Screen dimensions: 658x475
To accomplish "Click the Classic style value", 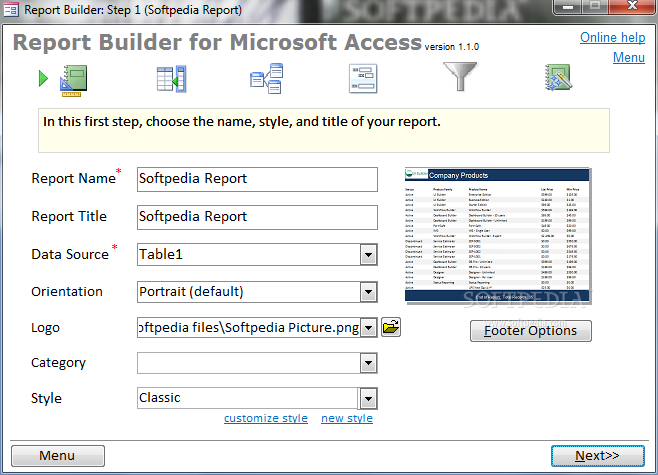I will tap(159, 397).
